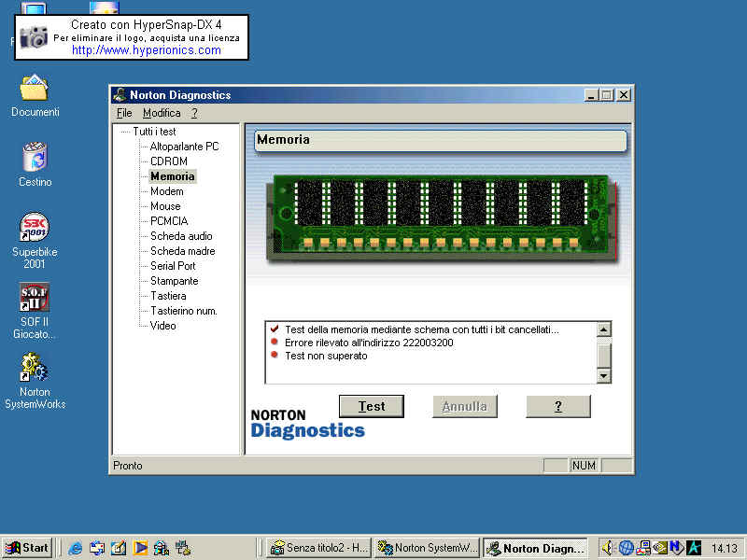Viewport: 747px width, 560px height.
Task: Select CDROM test in tree
Action: (x=169, y=161)
